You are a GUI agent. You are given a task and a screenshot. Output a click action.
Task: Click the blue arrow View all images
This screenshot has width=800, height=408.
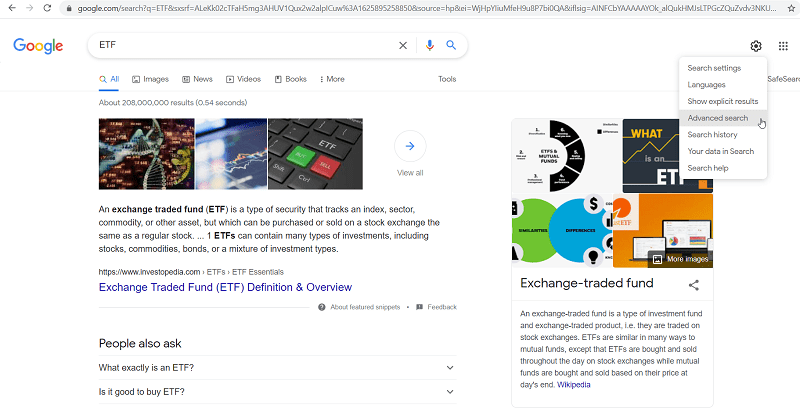(410, 146)
